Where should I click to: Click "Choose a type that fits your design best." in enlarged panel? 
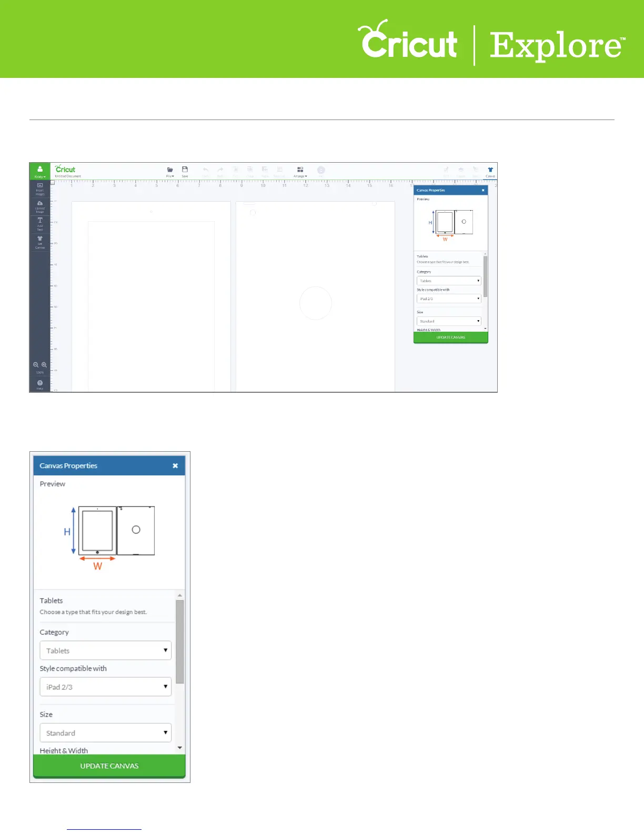click(93, 612)
